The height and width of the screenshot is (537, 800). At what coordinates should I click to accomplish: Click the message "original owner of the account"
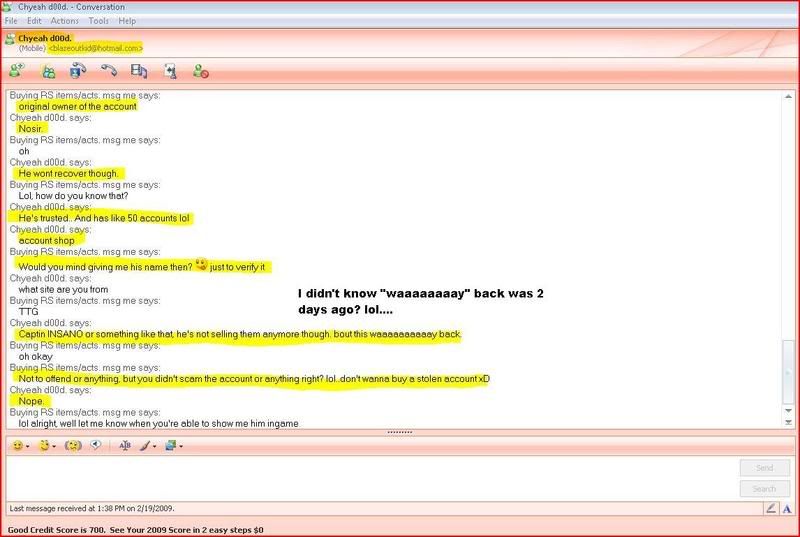point(78,107)
